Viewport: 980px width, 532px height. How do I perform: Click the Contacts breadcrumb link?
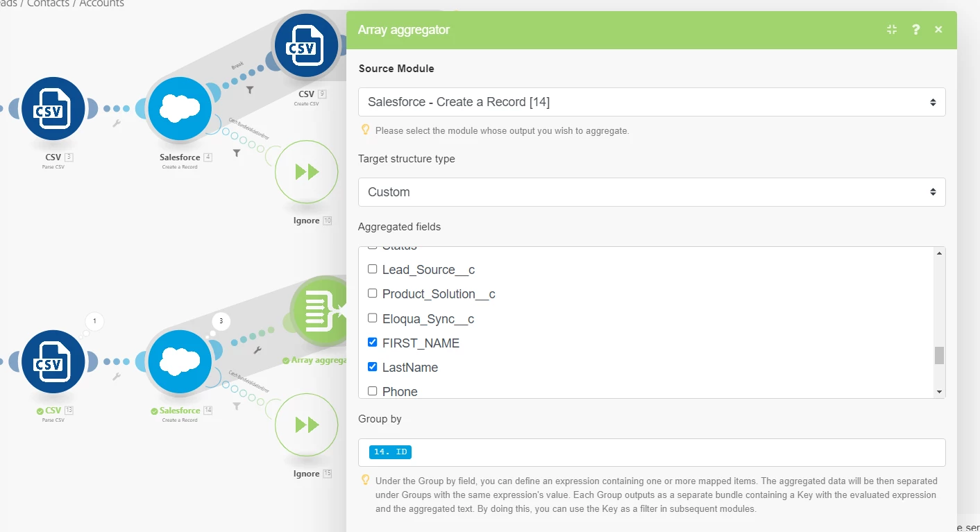coord(48,3)
